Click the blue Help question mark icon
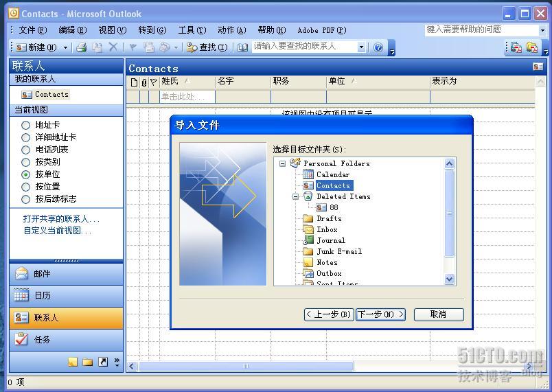The height and width of the screenshot is (392, 552). pos(378,47)
